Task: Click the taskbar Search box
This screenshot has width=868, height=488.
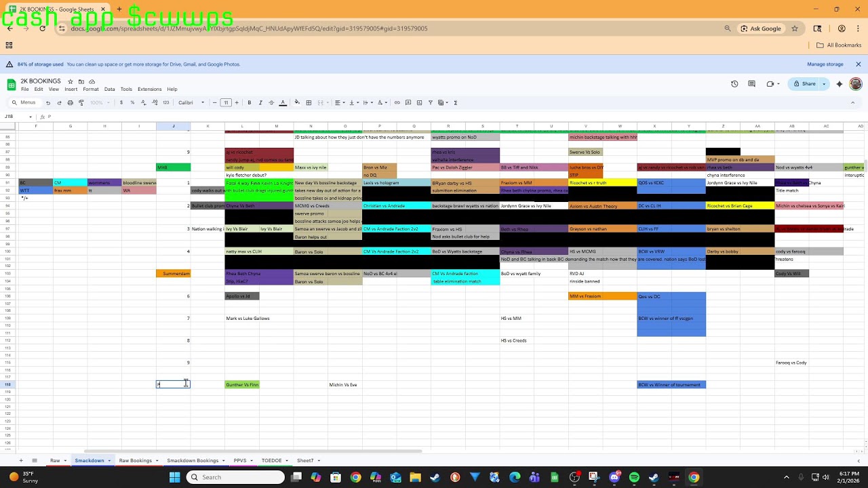Action: [x=235, y=477]
